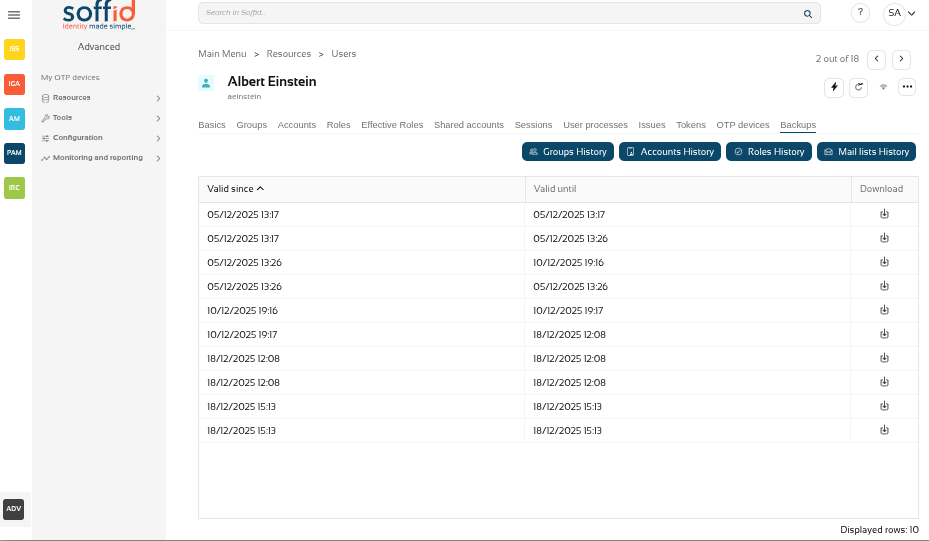Expand Monitoring and reporting section
The width and height of the screenshot is (929, 541).
coord(98,158)
